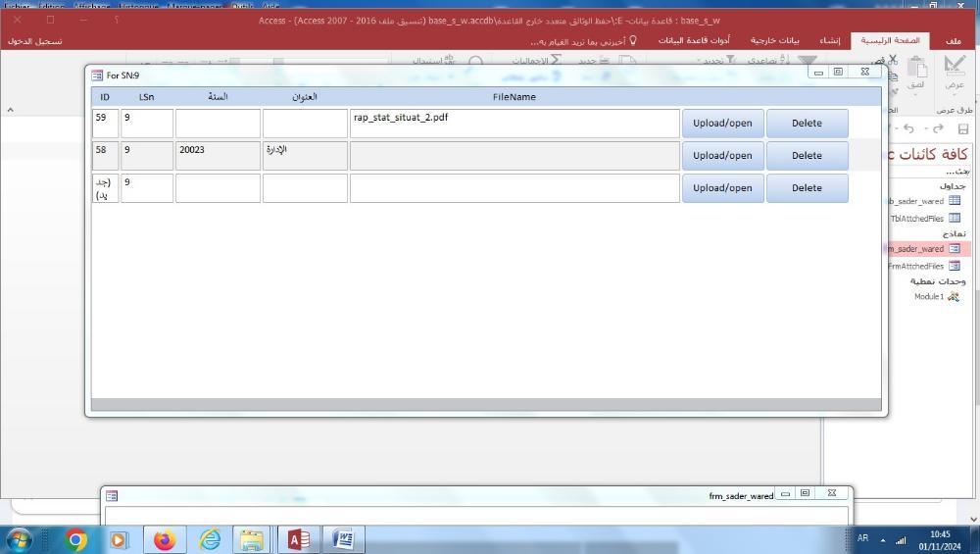This screenshot has width=980, height=554.
Task: Collapse the ribbon with the chevron arrow
Action: (x=10, y=110)
